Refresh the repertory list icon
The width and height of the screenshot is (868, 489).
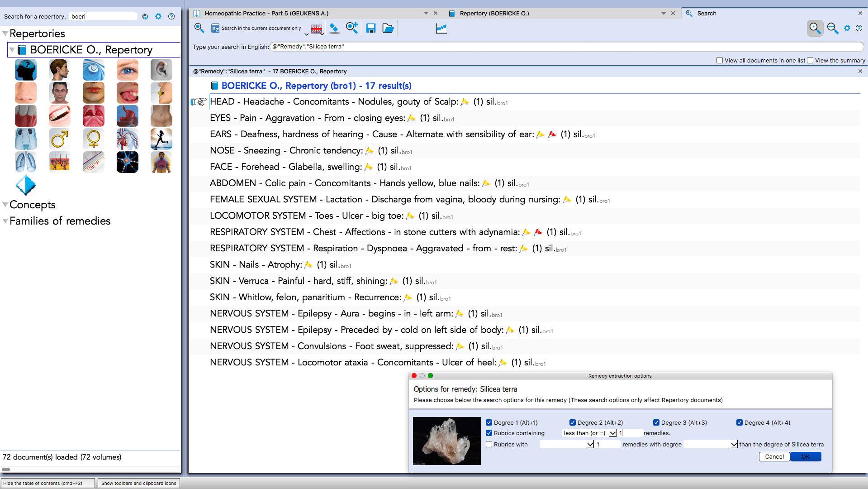click(145, 16)
